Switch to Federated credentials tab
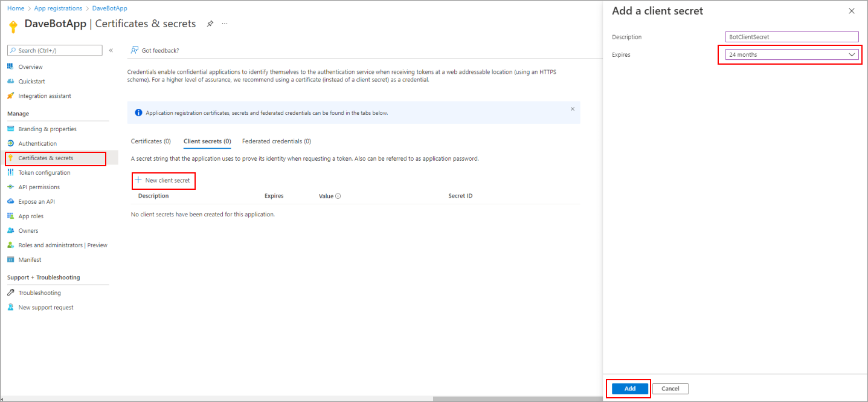Viewport: 868px width, 402px height. click(276, 141)
